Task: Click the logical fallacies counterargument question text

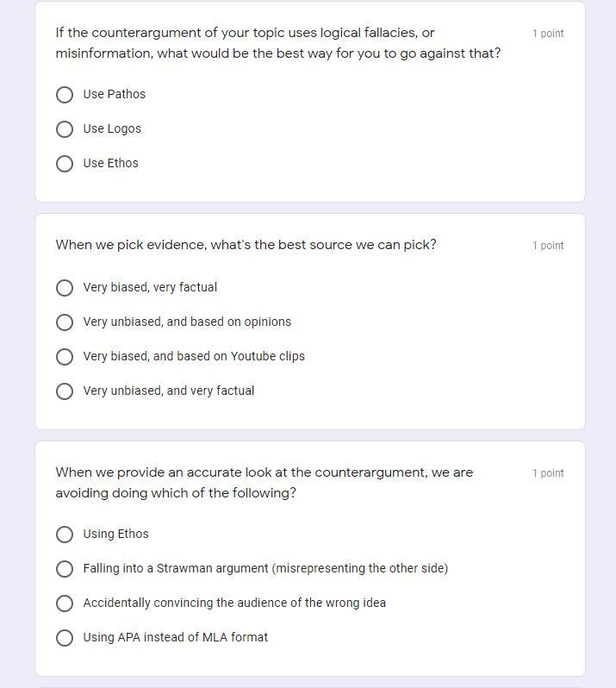Action: pos(277,43)
